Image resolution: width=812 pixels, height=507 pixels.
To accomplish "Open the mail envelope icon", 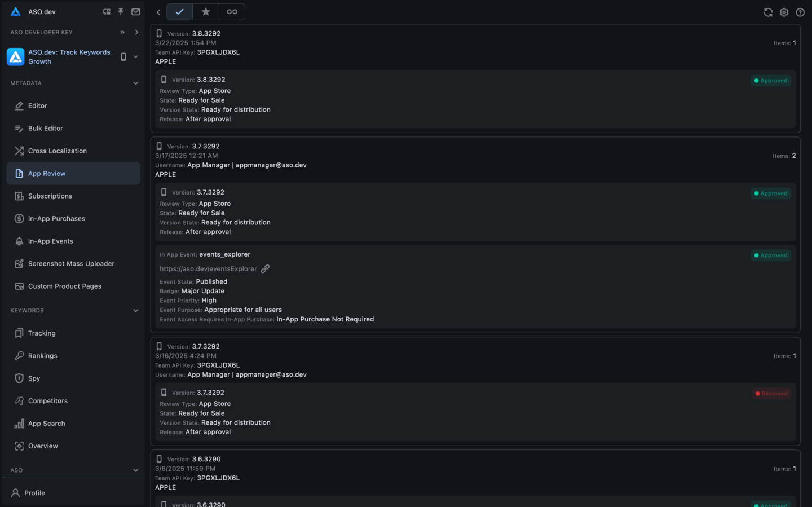I will pyautogui.click(x=136, y=11).
